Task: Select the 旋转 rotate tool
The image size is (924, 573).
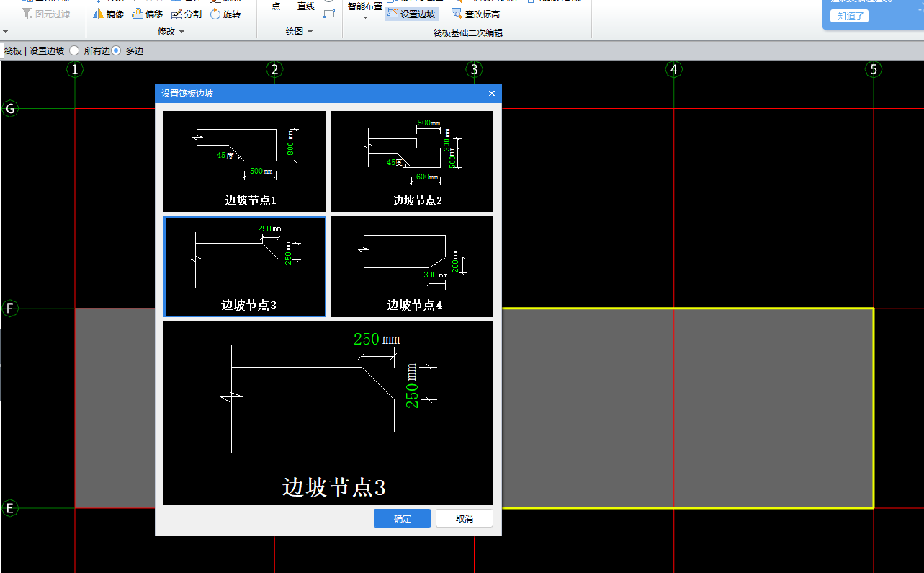Action: 225,14
